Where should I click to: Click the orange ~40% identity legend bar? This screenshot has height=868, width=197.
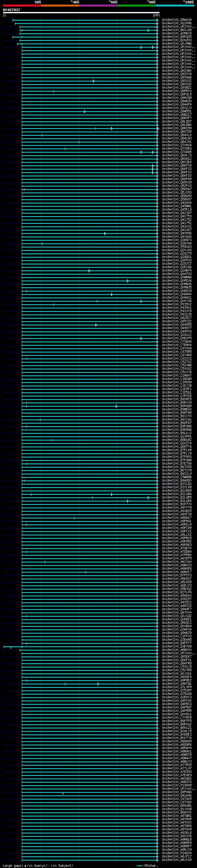(60, 6)
